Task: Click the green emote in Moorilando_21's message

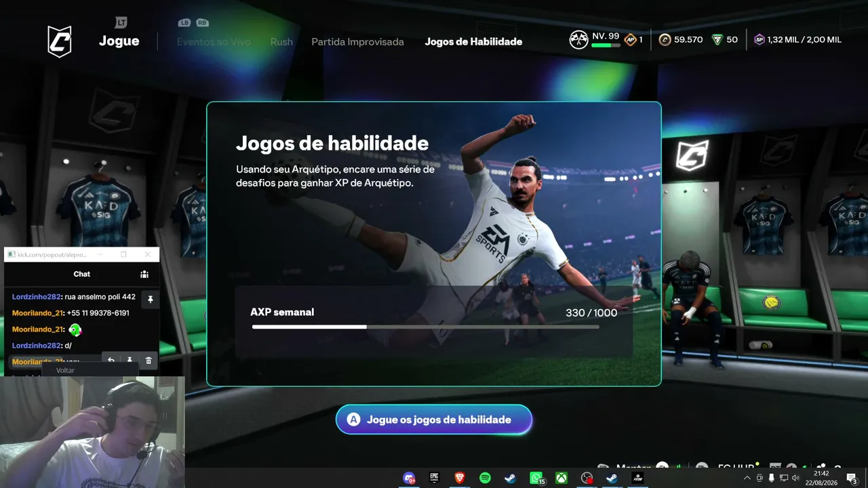Action: coord(75,330)
